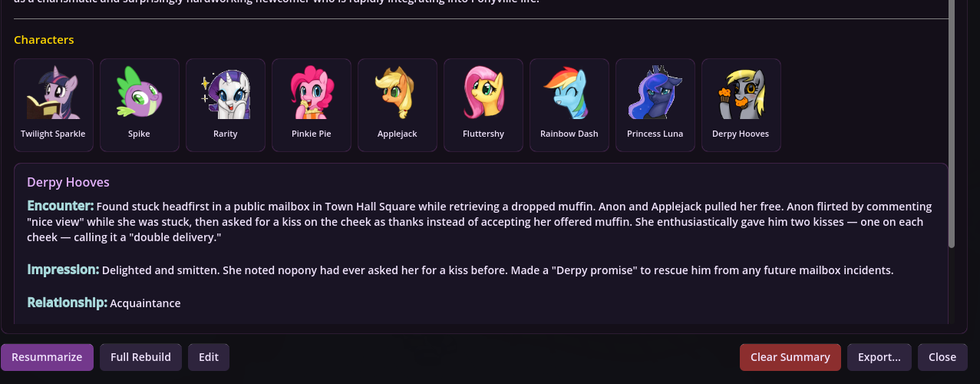
Task: Click the Acquaintance relationship value
Action: (145, 303)
